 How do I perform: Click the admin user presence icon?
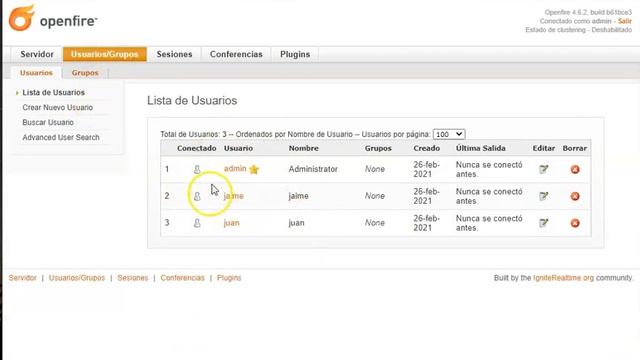tap(197, 169)
